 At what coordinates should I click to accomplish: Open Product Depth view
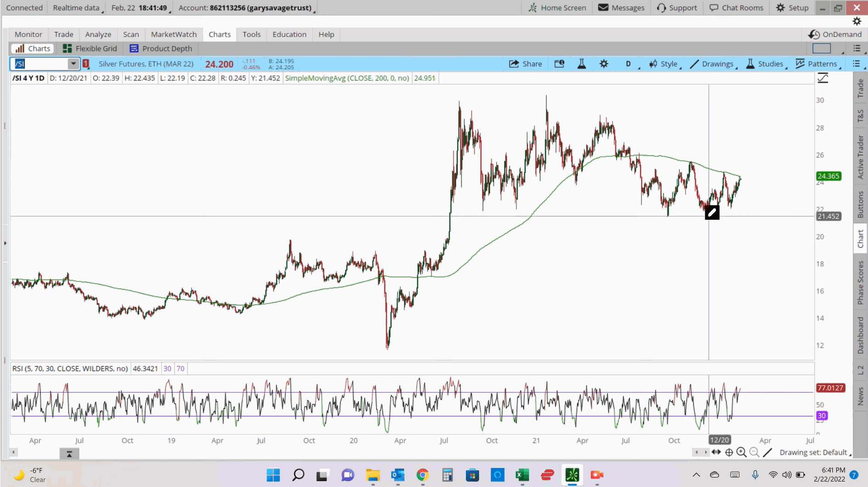(x=161, y=48)
